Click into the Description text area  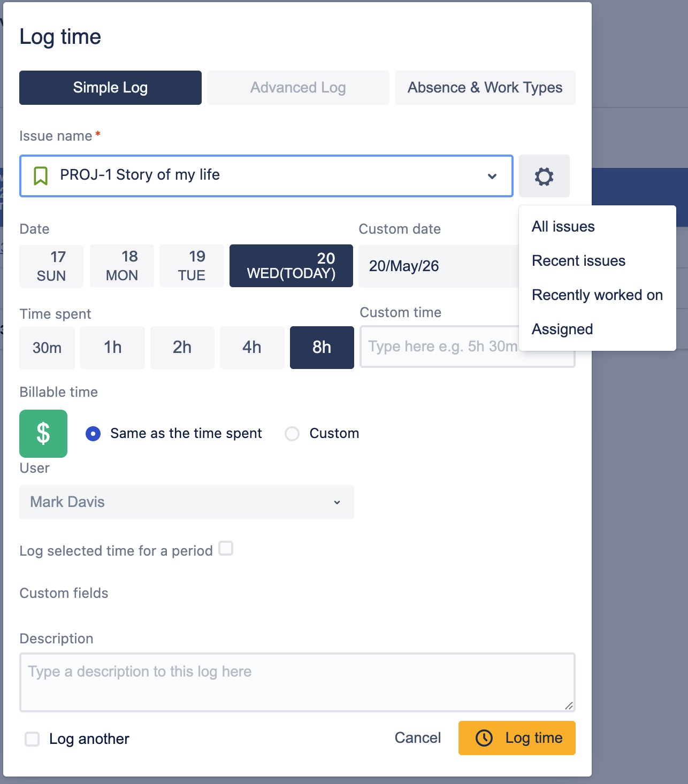297,682
